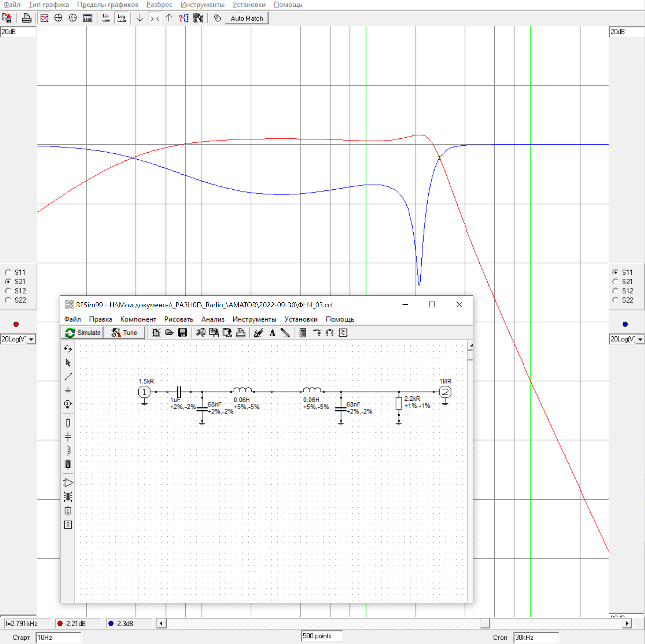
Task: Activate the pointer select tool
Action: click(68, 362)
